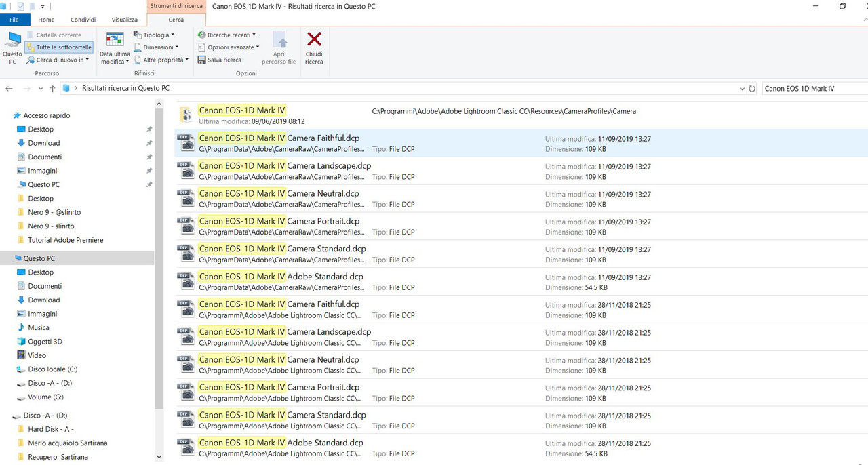The image size is (868, 465).
Task: Open Video in sidebar
Action: [x=37, y=355]
